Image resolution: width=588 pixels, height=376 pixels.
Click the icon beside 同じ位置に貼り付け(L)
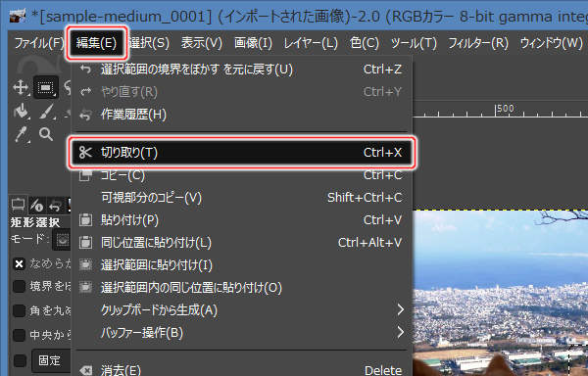tap(85, 242)
